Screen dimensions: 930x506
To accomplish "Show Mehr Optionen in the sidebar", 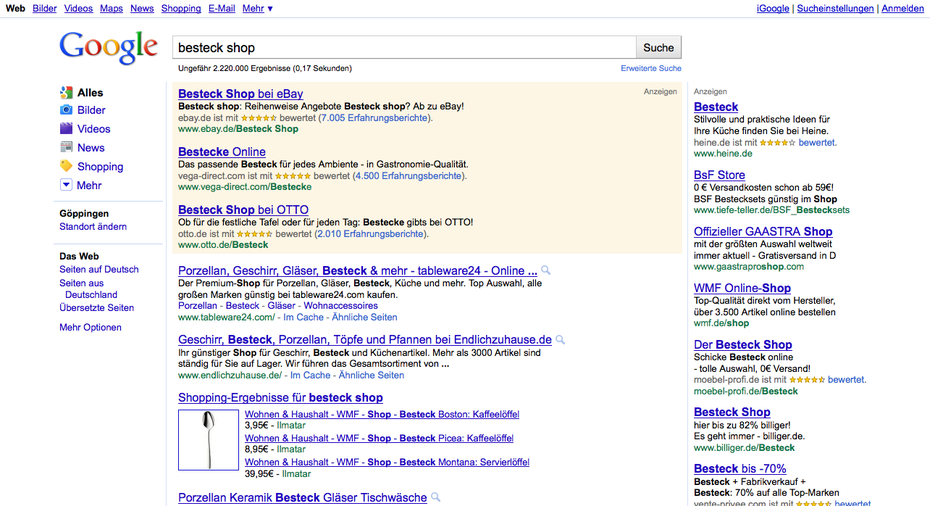I will (x=90, y=327).
